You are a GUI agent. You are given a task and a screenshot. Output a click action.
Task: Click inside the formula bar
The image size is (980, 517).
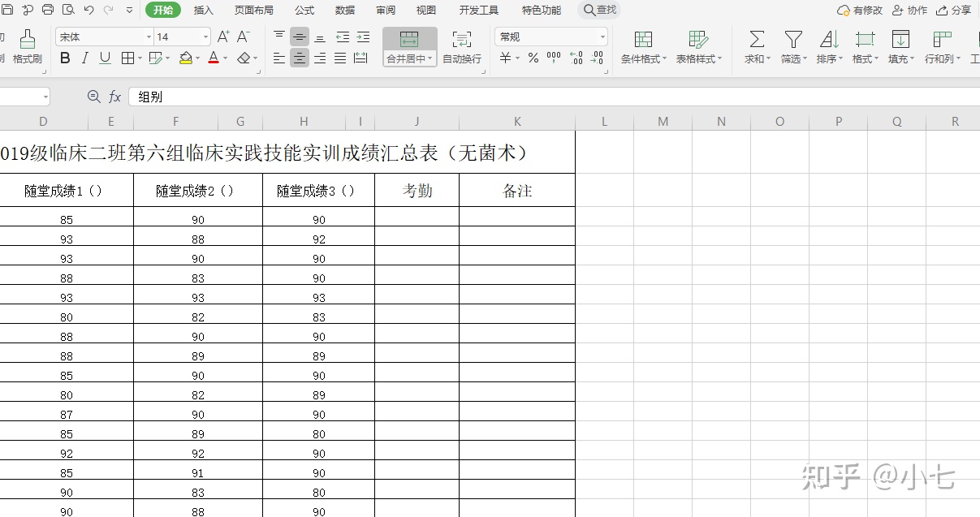(x=244, y=96)
